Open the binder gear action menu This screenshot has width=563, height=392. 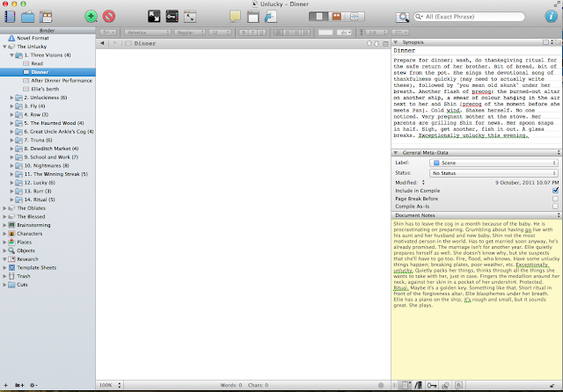(33, 385)
